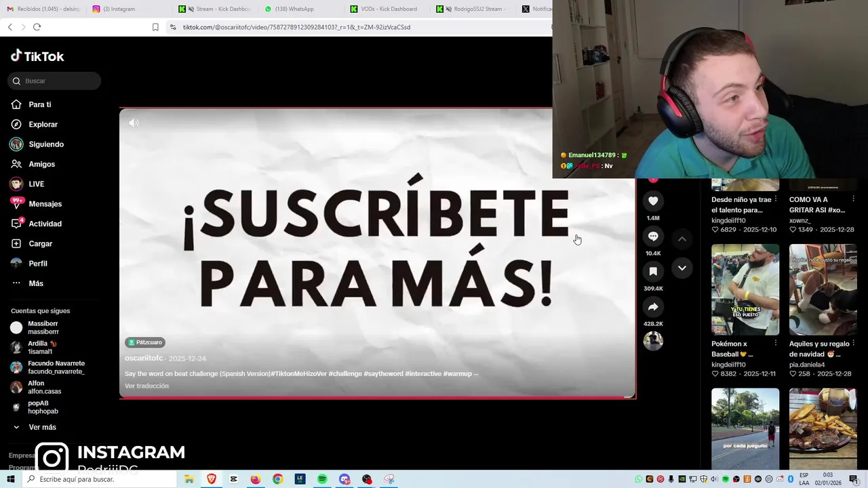This screenshot has height=488, width=868.
Task: Go to Perfil page
Action: [x=29, y=263]
